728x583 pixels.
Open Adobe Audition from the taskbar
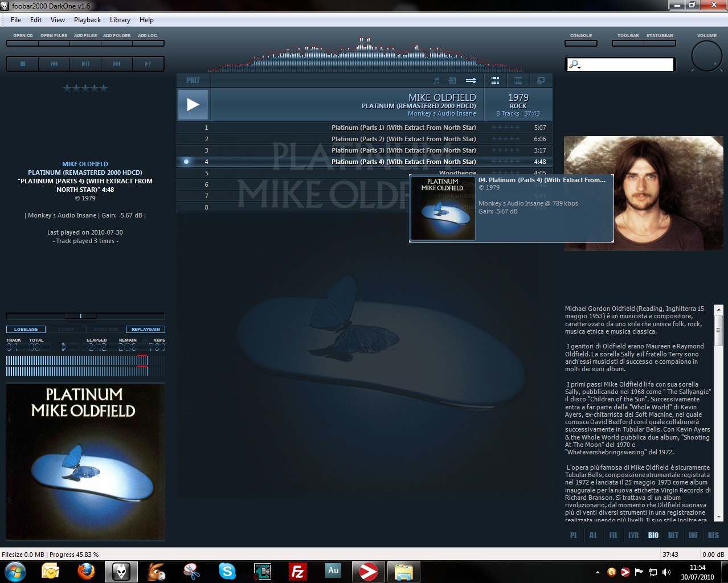[x=333, y=571]
